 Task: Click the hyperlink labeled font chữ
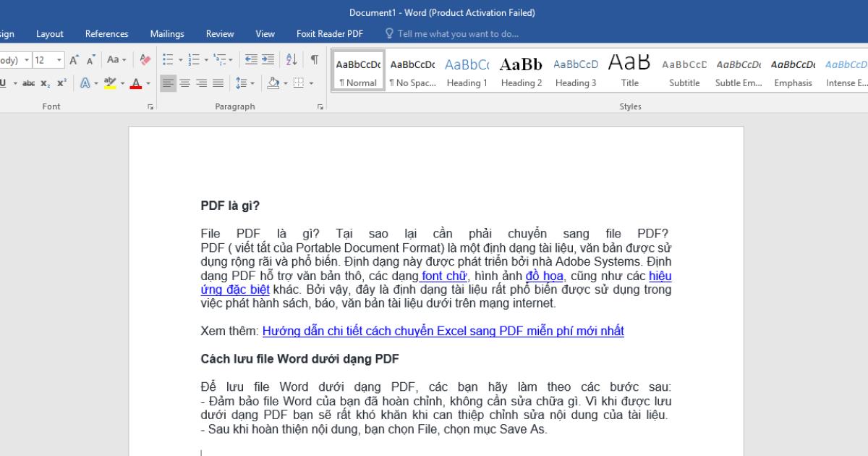pos(443,276)
